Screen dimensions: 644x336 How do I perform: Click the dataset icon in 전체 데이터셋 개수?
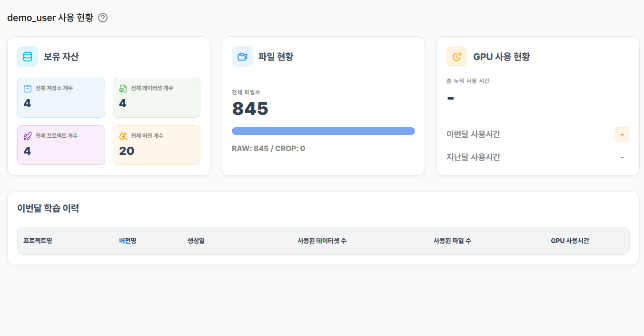point(123,88)
